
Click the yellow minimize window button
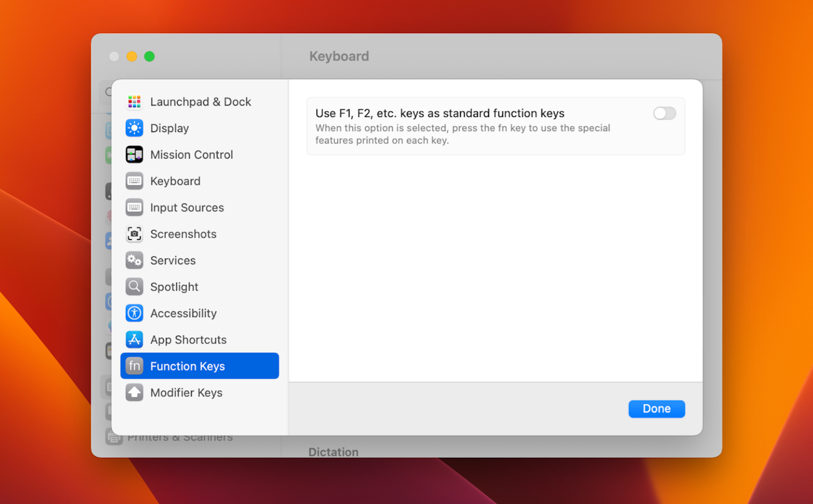(132, 56)
